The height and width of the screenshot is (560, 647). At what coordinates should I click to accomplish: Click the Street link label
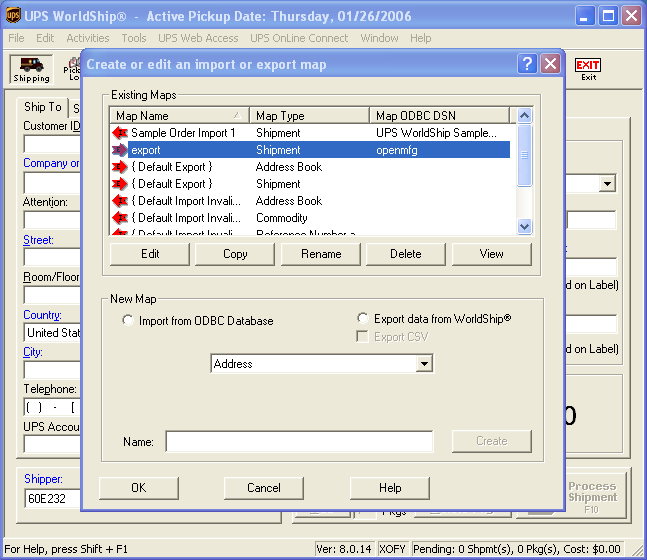(x=38, y=240)
